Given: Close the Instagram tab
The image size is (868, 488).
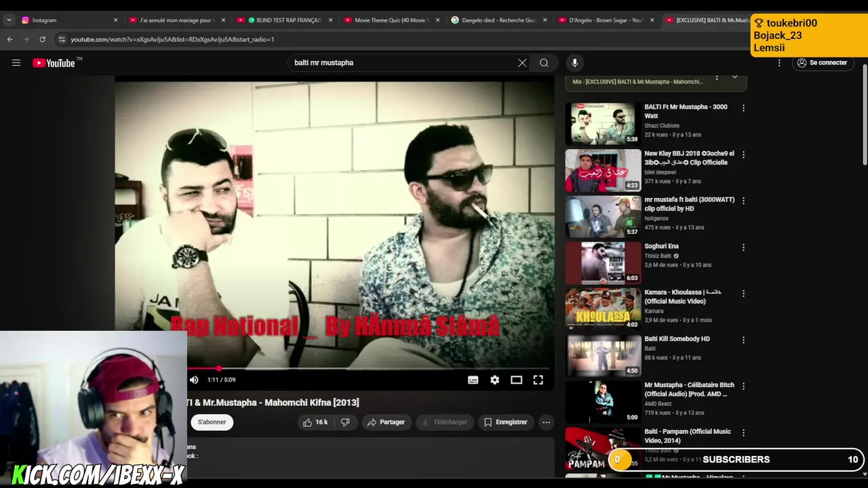Looking at the screenshot, I should (115, 20).
